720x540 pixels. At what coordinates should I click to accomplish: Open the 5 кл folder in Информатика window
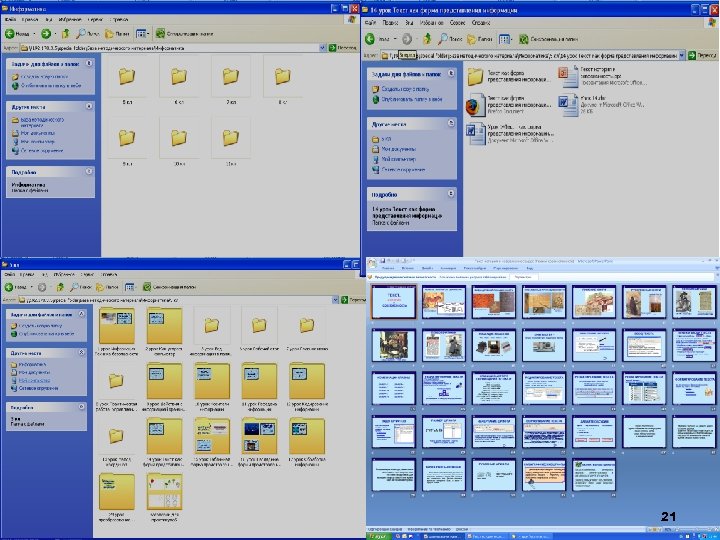(127, 81)
